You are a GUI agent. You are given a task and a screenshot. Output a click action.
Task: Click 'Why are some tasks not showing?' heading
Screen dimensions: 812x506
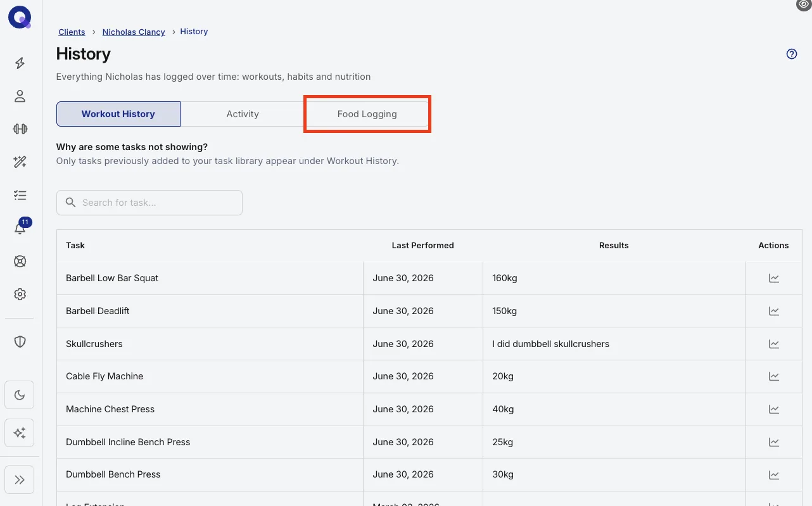point(132,147)
